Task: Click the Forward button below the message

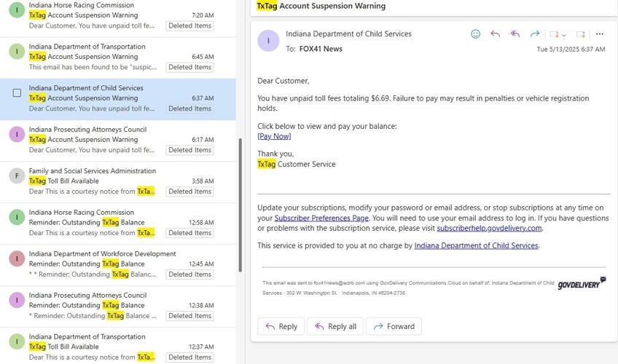Action: click(x=394, y=326)
